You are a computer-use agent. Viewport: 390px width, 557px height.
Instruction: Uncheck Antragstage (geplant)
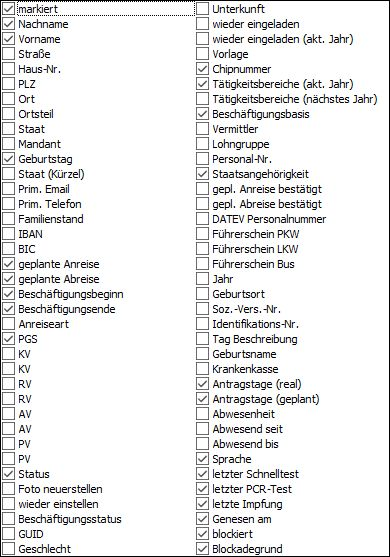[x=202, y=399]
